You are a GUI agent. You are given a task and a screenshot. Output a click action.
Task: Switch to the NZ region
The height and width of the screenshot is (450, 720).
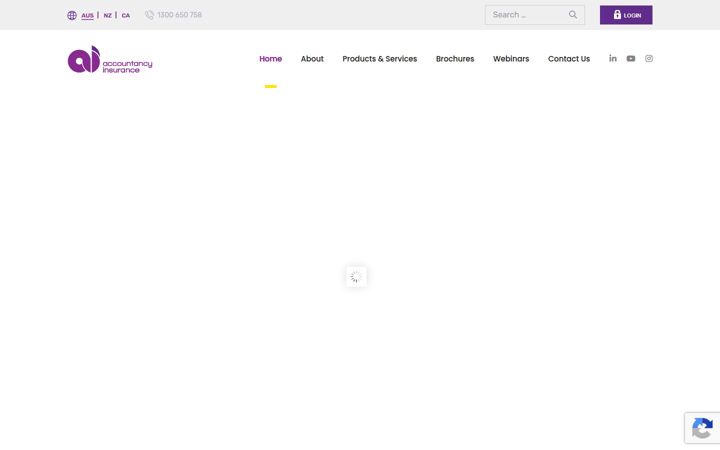pos(107,15)
